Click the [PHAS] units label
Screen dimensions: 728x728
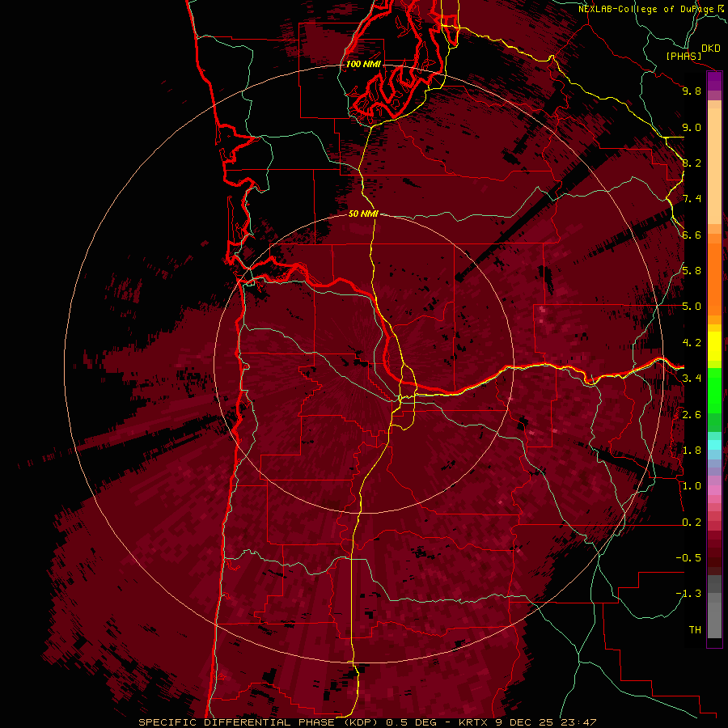[684, 57]
